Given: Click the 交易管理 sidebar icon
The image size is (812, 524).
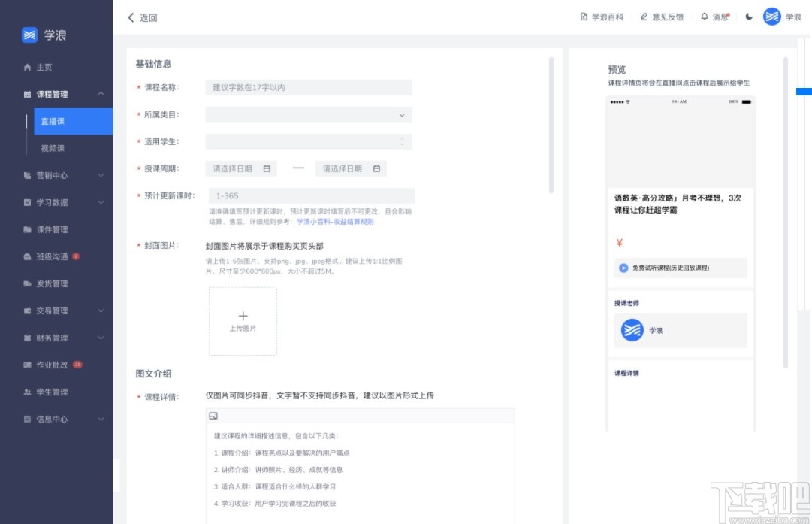Looking at the screenshot, I should (28, 311).
